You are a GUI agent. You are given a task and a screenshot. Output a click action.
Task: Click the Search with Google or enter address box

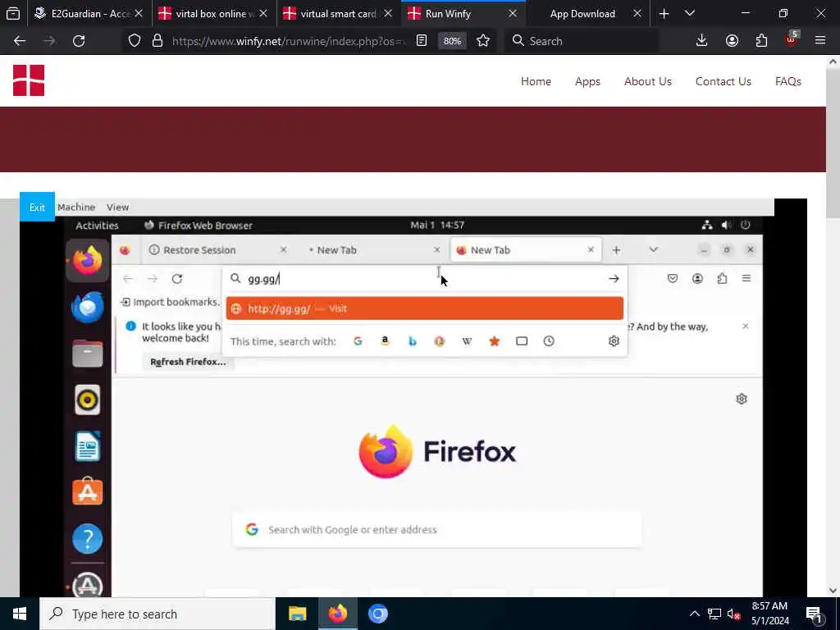tap(436, 530)
